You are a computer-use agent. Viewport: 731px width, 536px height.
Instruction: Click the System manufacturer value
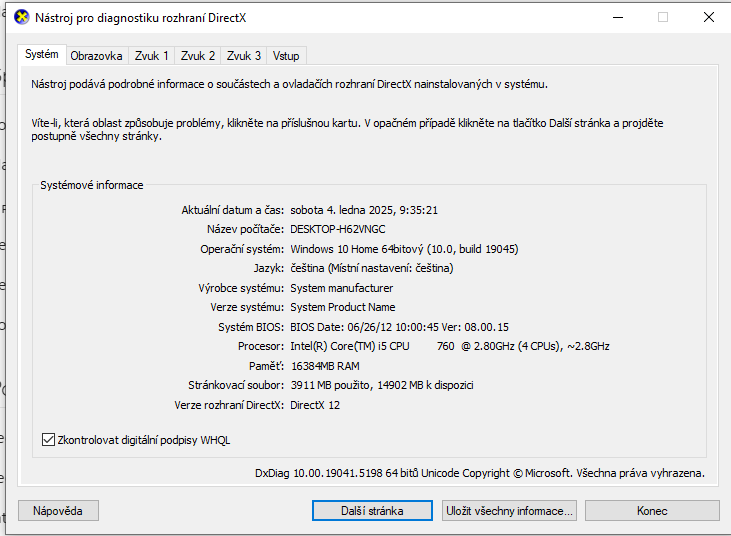(x=341, y=288)
